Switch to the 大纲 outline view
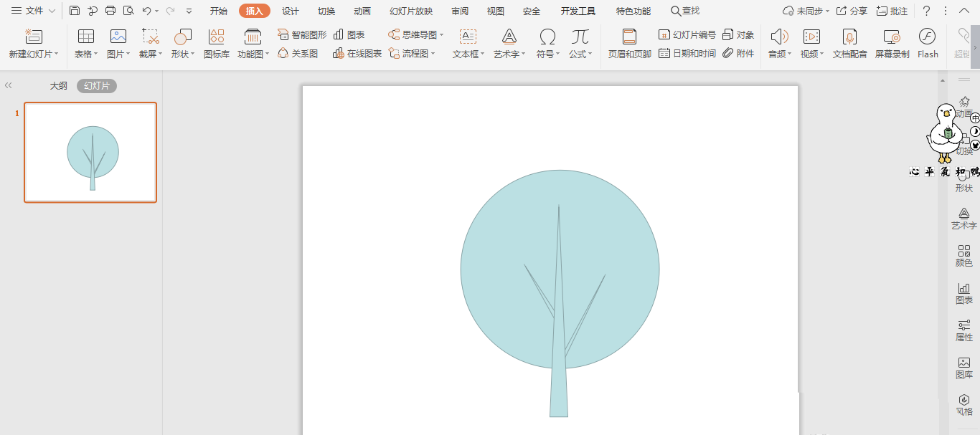The height and width of the screenshot is (435, 980). (58, 86)
